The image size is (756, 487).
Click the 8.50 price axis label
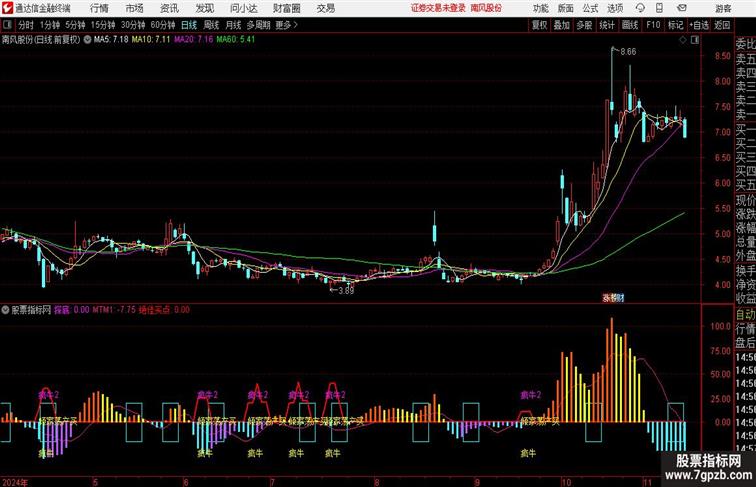pyautogui.click(x=723, y=56)
